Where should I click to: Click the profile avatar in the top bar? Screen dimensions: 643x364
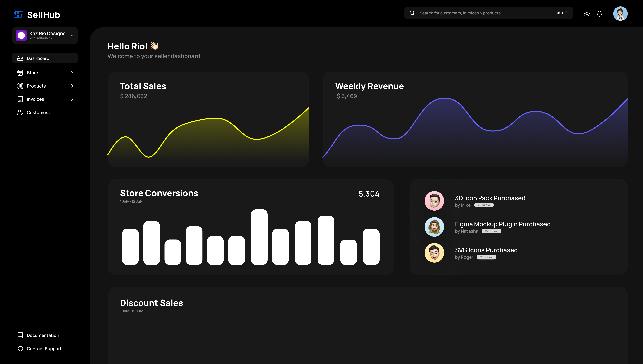pyautogui.click(x=620, y=13)
